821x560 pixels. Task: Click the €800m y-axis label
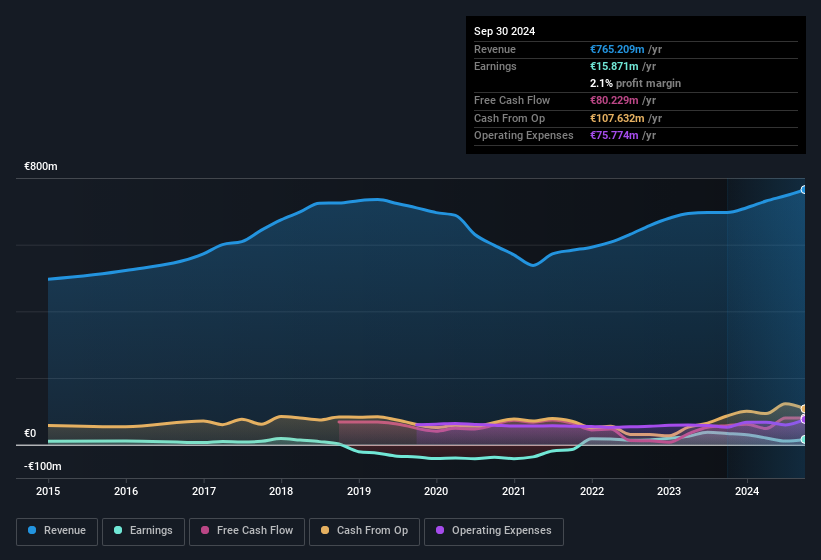pos(41,166)
